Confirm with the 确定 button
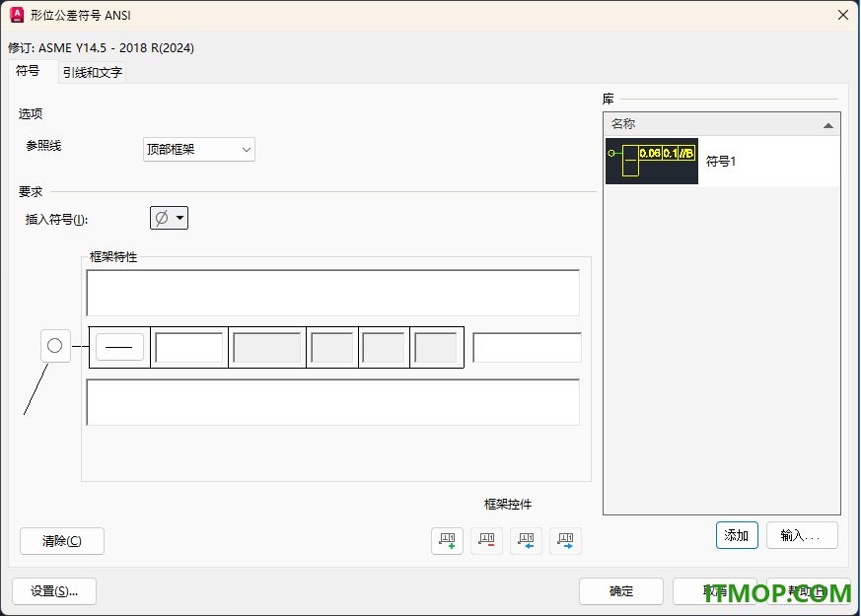Image resolution: width=861 pixels, height=616 pixels. point(621,590)
